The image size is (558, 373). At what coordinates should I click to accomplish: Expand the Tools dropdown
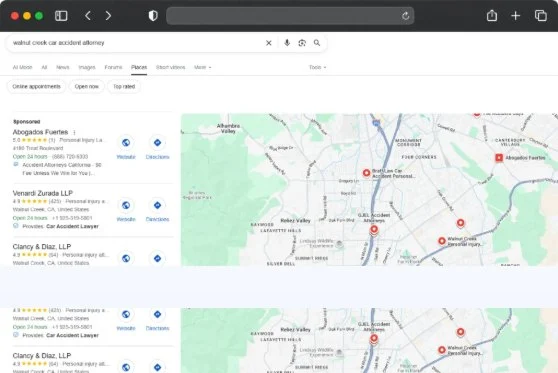[x=317, y=67]
